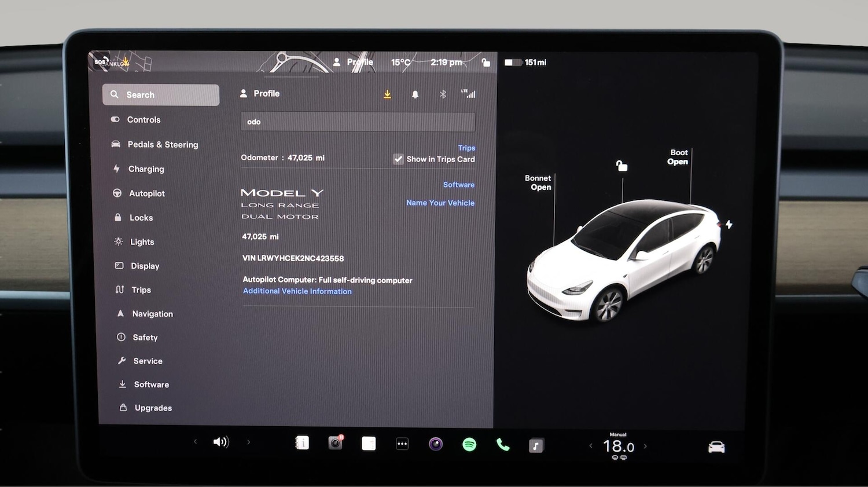Open the Charging settings icon
The width and height of the screenshot is (868, 487).
(118, 169)
